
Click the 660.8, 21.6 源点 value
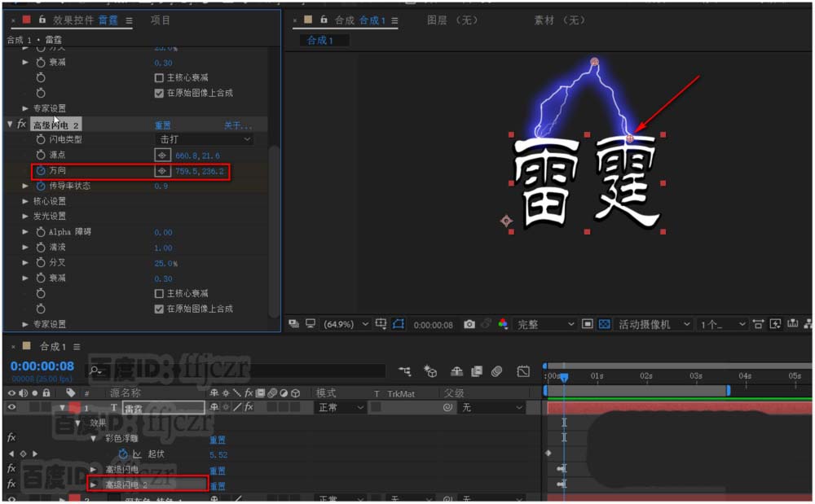click(197, 156)
